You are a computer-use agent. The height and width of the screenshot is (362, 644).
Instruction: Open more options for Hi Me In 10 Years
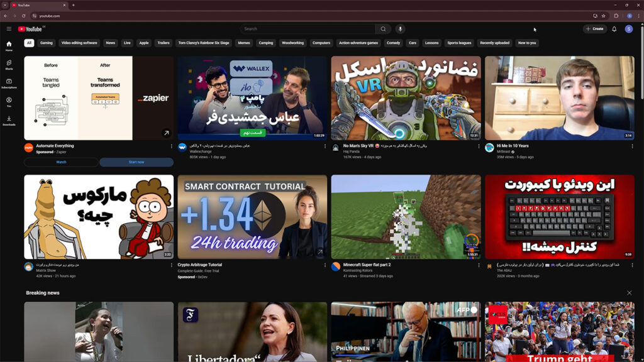632,146
